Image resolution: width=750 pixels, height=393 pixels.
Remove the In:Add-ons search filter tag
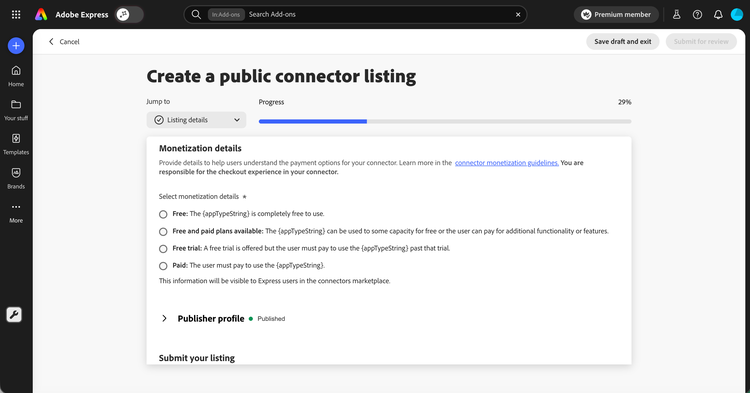coord(226,15)
